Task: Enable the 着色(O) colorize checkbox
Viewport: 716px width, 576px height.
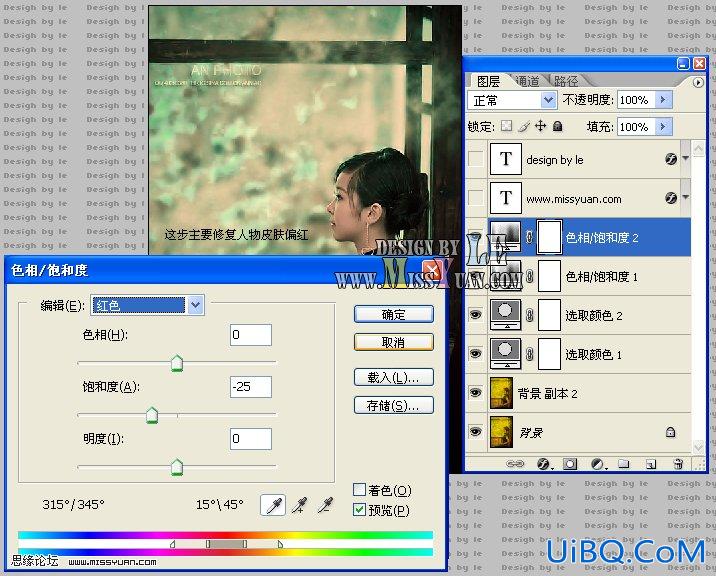Action: tap(359, 490)
